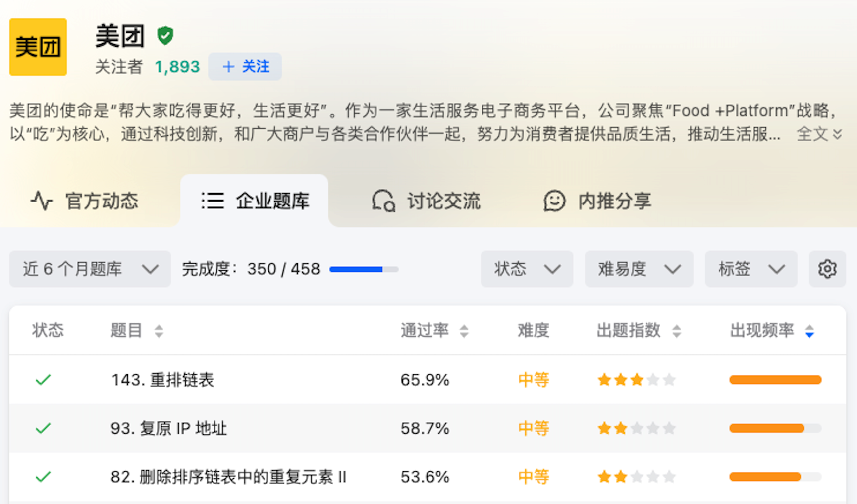Click 中等 difficulty in problem 82 row

click(x=534, y=477)
